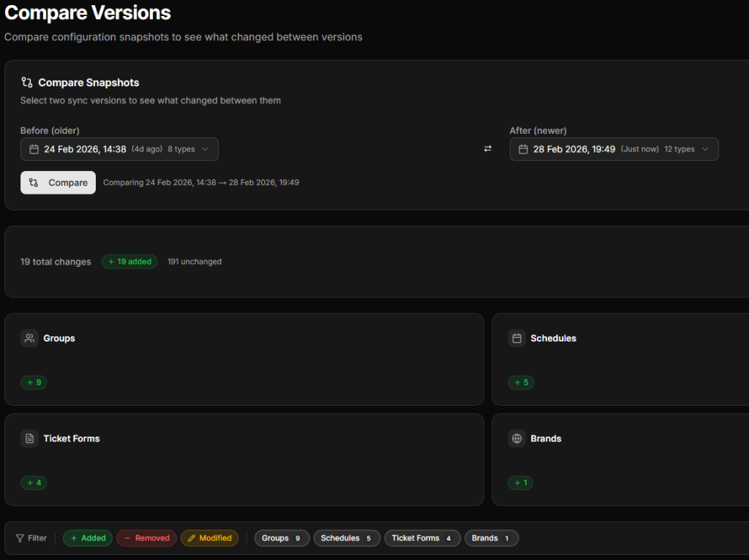Click the Groups people icon
This screenshot has width=749, height=560.
click(29, 338)
